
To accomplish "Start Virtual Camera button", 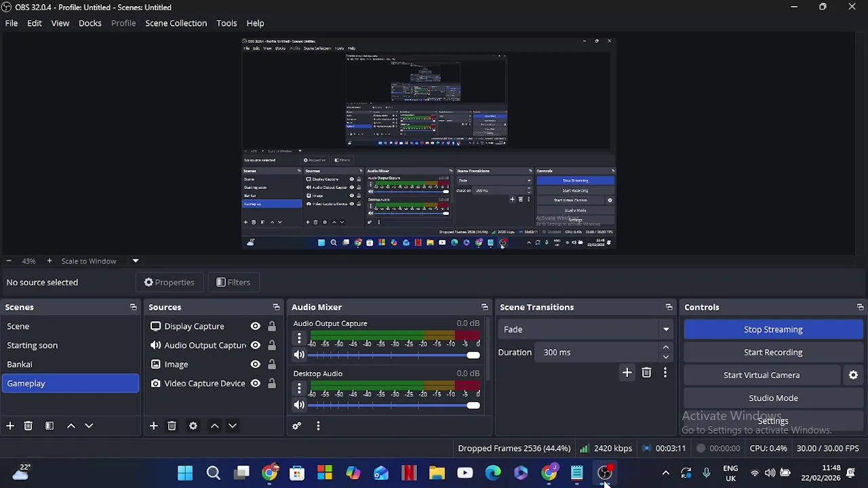I will tap(762, 375).
